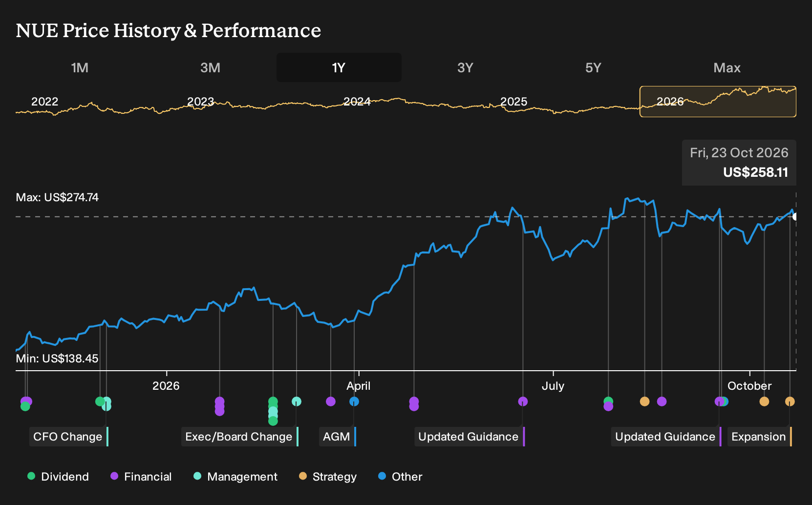Click top dot of the triple purple stack
This screenshot has height=505, width=812.
point(220,401)
